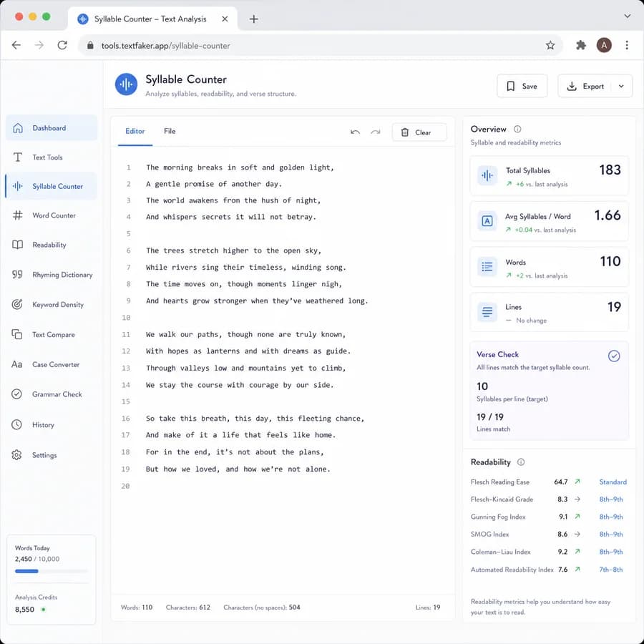Click the Gunning Fog 8th–9th link
The height and width of the screenshot is (644, 644).
[x=611, y=517]
